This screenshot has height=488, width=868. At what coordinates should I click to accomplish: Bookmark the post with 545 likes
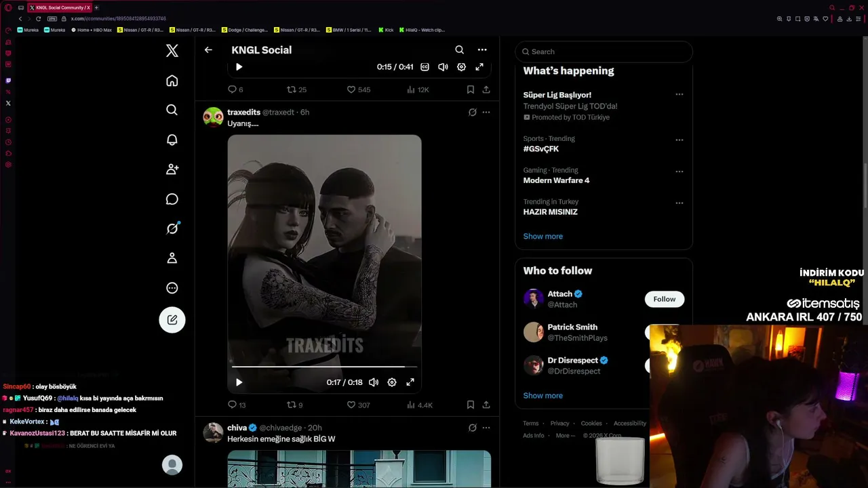[x=471, y=89]
